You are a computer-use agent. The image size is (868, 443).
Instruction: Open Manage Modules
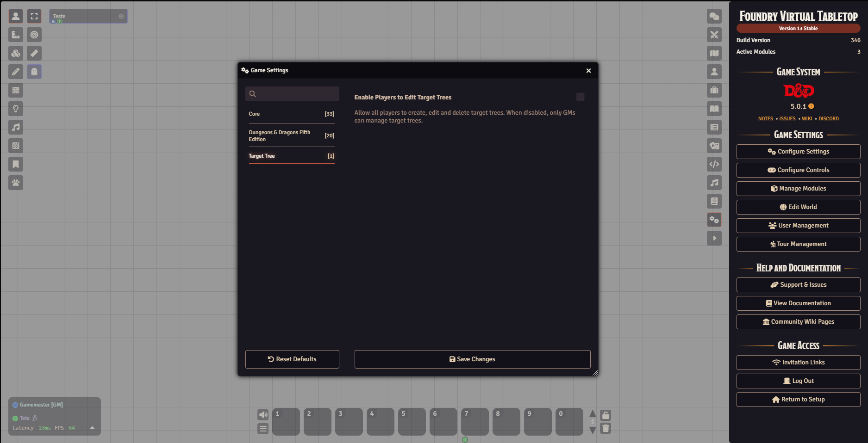tap(798, 189)
